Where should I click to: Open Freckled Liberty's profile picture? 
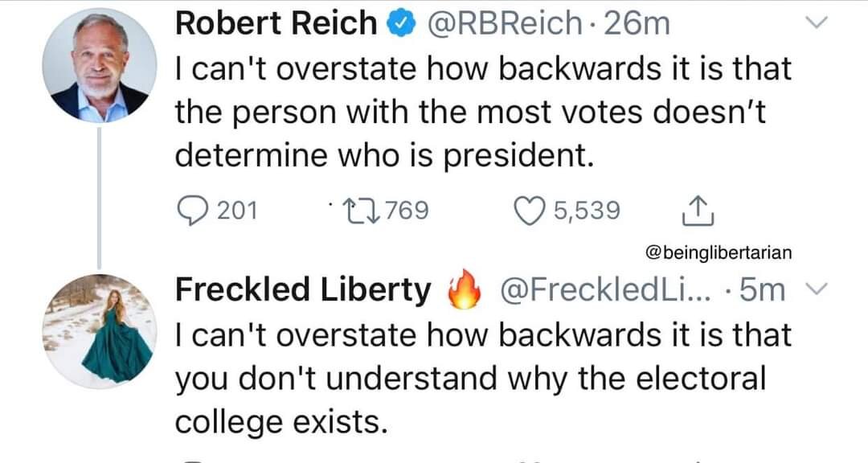[100, 332]
